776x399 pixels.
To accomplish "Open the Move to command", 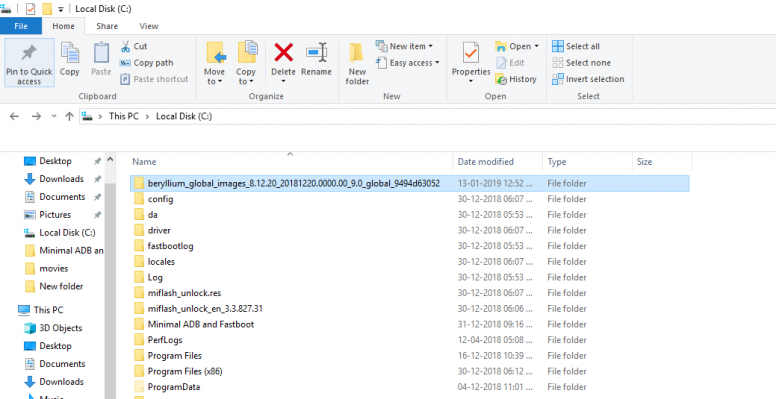I will (214, 63).
